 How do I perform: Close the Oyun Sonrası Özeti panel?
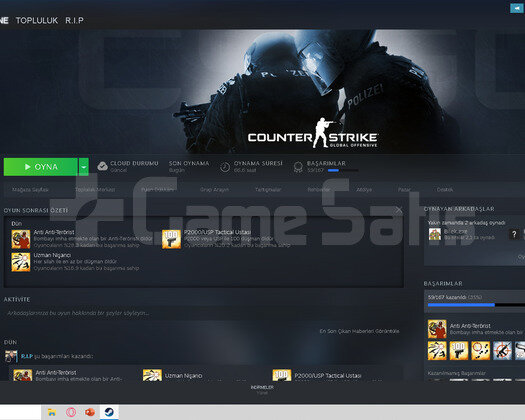(399, 210)
